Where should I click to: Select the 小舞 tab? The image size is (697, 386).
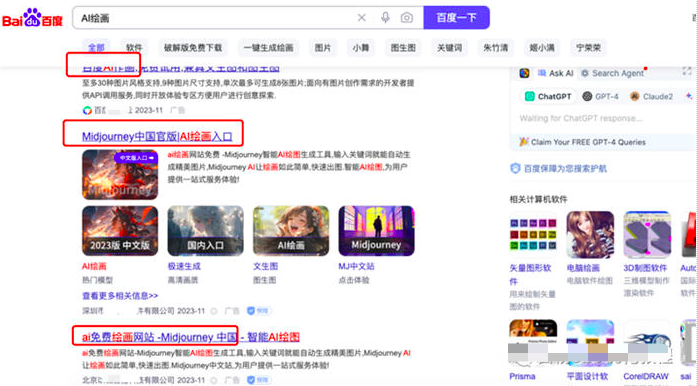point(361,48)
